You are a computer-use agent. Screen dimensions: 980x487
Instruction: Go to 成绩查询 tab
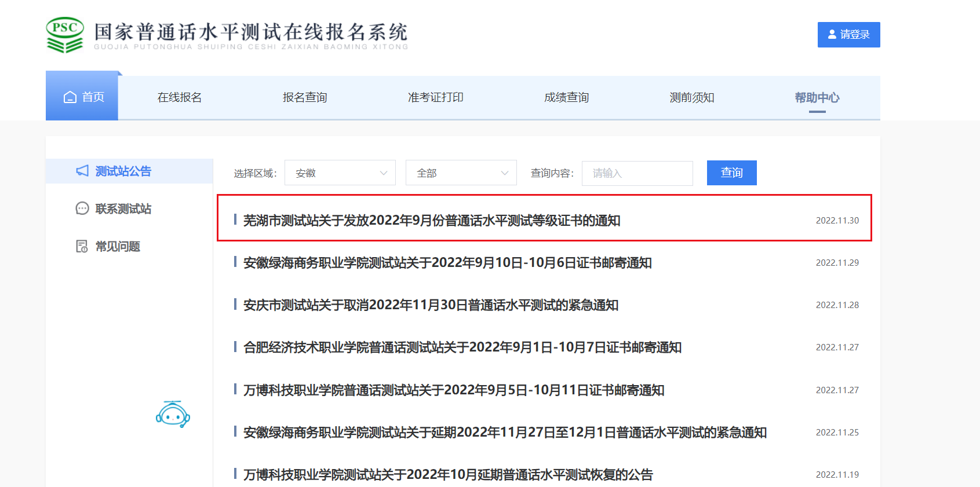point(566,98)
